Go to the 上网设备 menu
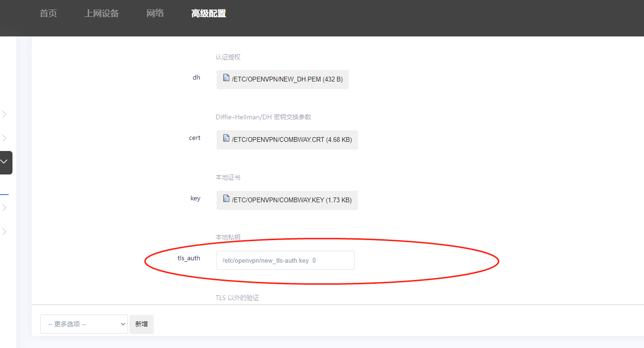Screen dimensions: 644x348 tap(102, 13)
